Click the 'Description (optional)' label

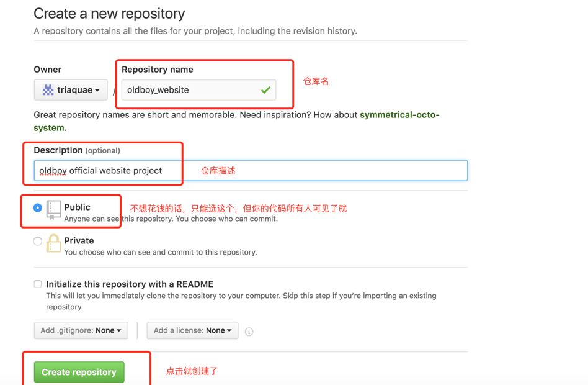coord(77,150)
